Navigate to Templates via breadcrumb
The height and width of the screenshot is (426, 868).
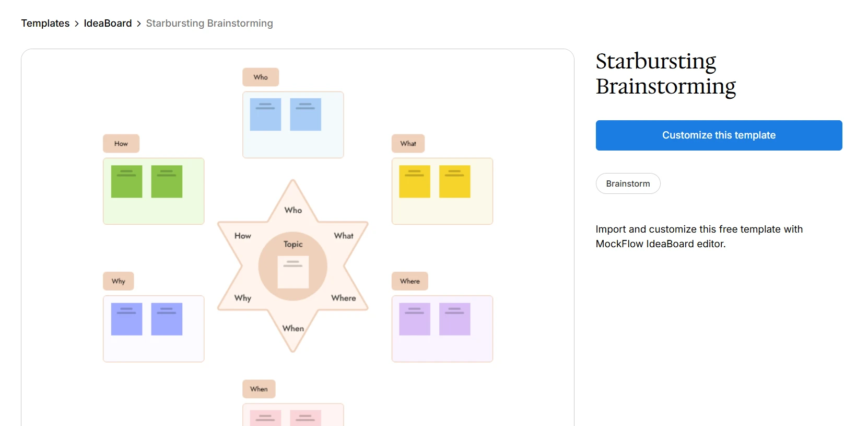pyautogui.click(x=45, y=23)
